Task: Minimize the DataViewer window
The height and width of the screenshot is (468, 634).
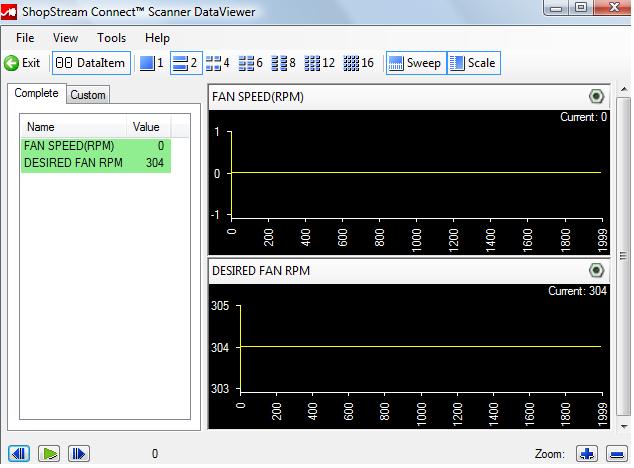Action: [x=556, y=7]
